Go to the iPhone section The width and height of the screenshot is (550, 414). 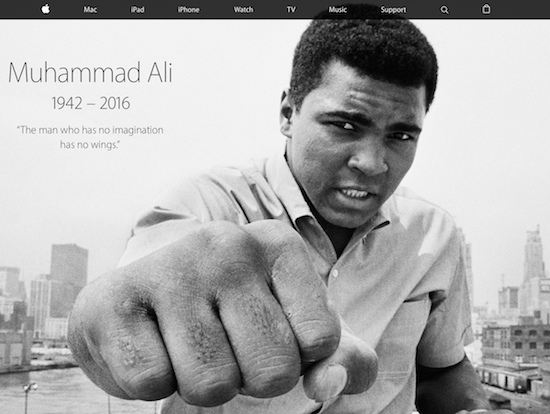tap(189, 10)
